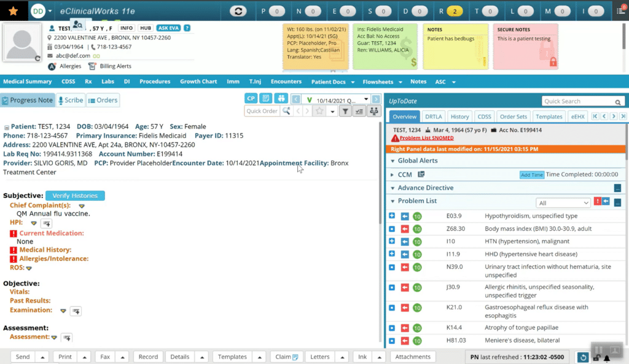The image size is (629, 364).
Task: Switch to the Orders tab
Action: tap(103, 100)
